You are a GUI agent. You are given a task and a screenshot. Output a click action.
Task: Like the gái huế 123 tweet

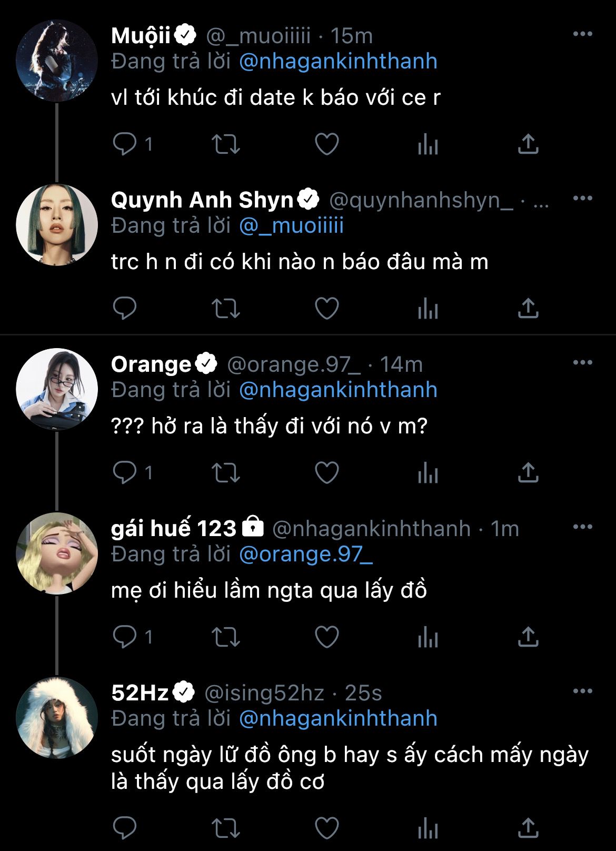pyautogui.click(x=326, y=637)
